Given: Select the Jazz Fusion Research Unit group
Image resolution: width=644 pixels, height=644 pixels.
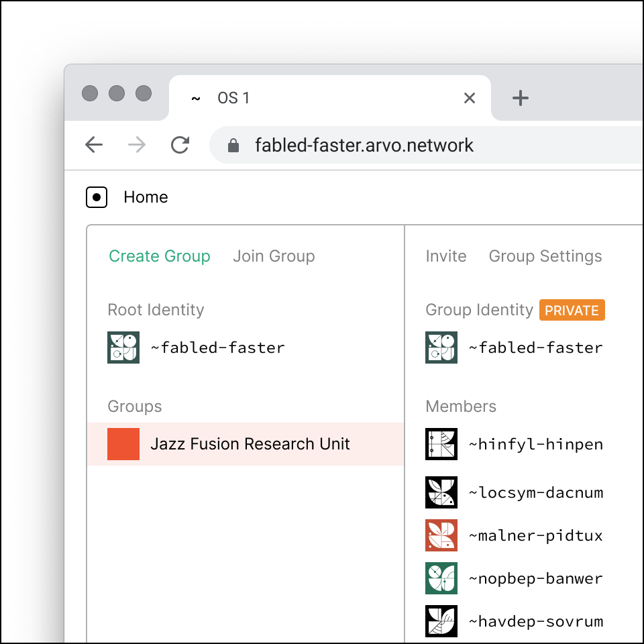Looking at the screenshot, I should (246, 444).
